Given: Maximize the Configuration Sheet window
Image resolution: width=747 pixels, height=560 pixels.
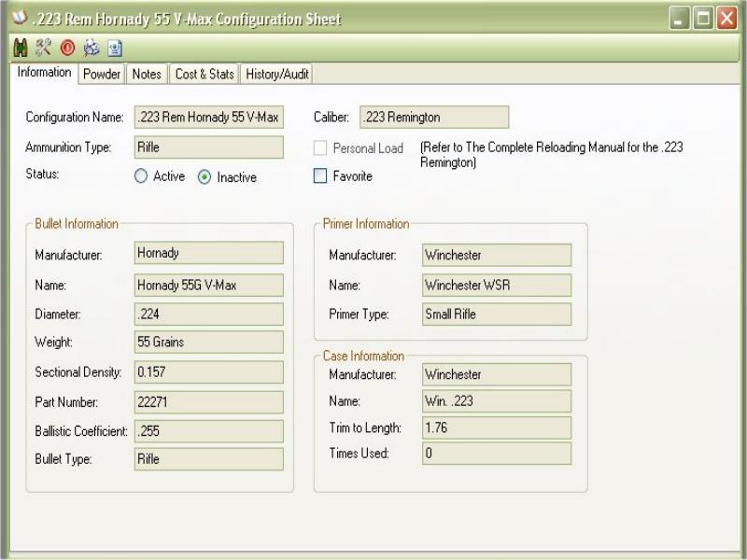Looking at the screenshot, I should [703, 19].
